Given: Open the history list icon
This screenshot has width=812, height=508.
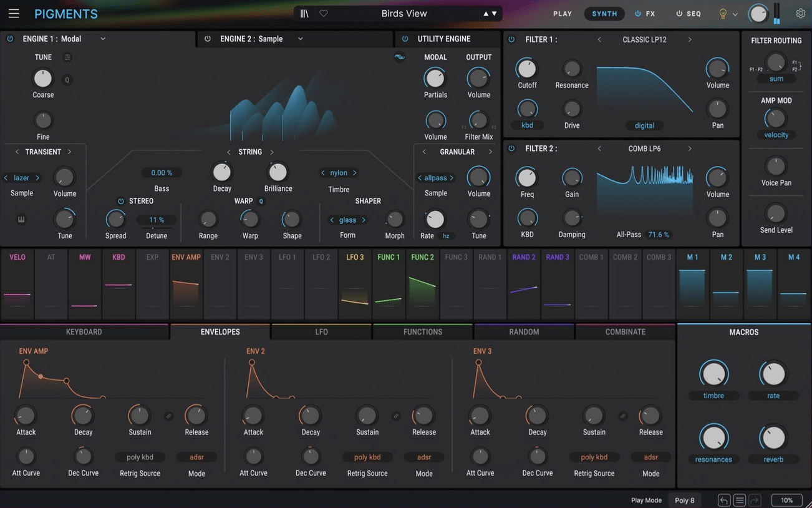Looking at the screenshot, I should tap(740, 500).
